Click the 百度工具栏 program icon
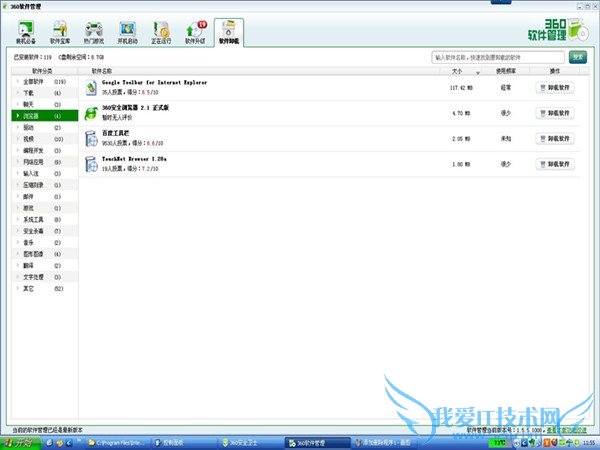This screenshot has width=600, height=450. [x=91, y=139]
